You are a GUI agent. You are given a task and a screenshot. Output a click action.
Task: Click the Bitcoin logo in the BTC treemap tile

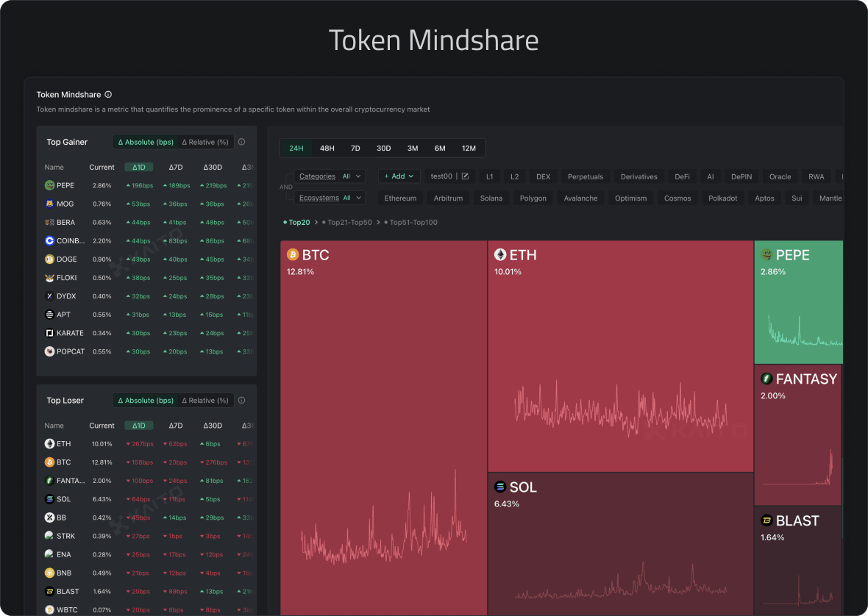[x=293, y=254]
